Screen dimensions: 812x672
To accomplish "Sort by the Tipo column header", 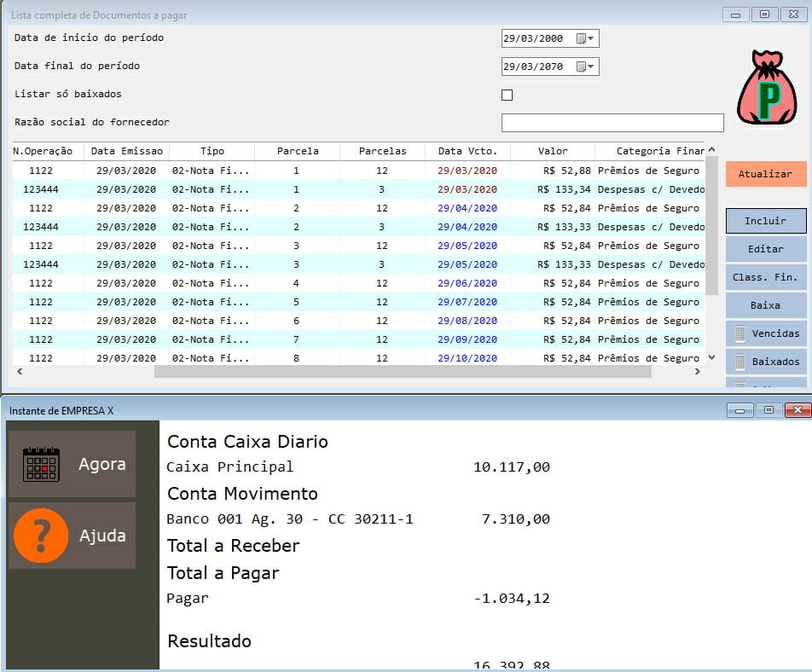I will 212,151.
